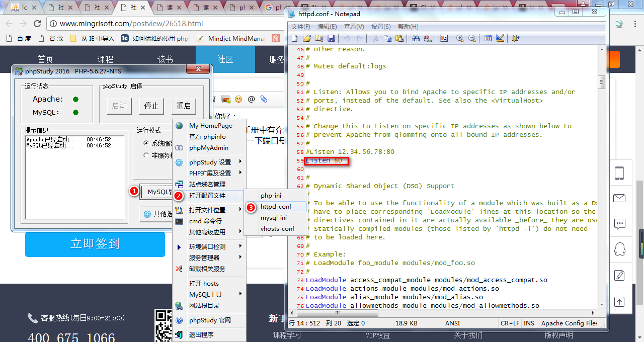Expand PHP扩展及设置 submenu
The image size is (644, 342).
[x=209, y=173]
